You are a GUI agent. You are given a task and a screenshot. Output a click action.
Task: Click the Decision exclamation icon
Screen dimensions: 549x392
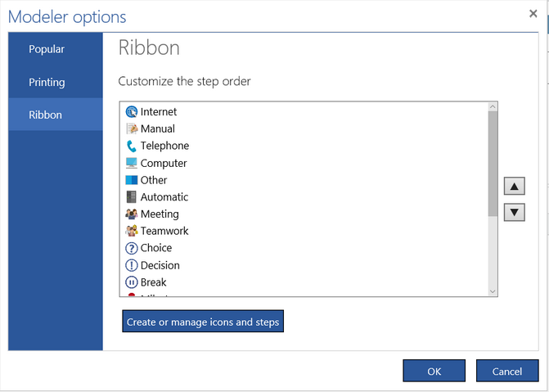[132, 265]
